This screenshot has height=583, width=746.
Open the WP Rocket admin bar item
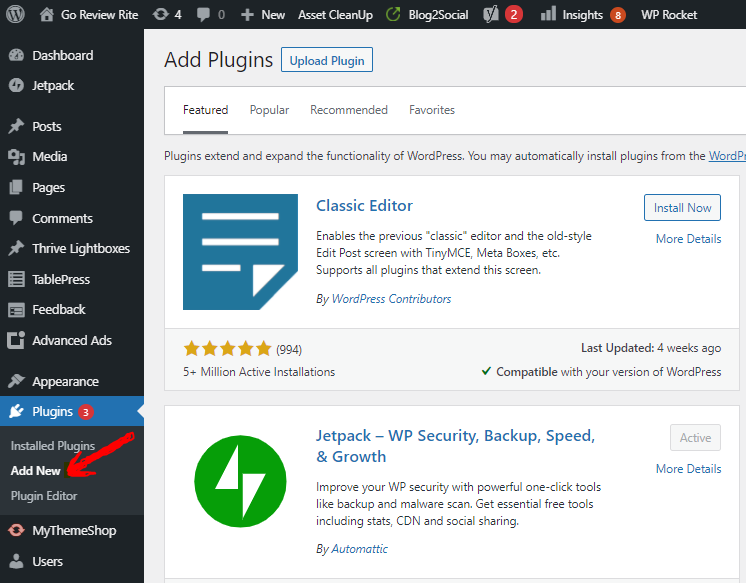click(669, 15)
